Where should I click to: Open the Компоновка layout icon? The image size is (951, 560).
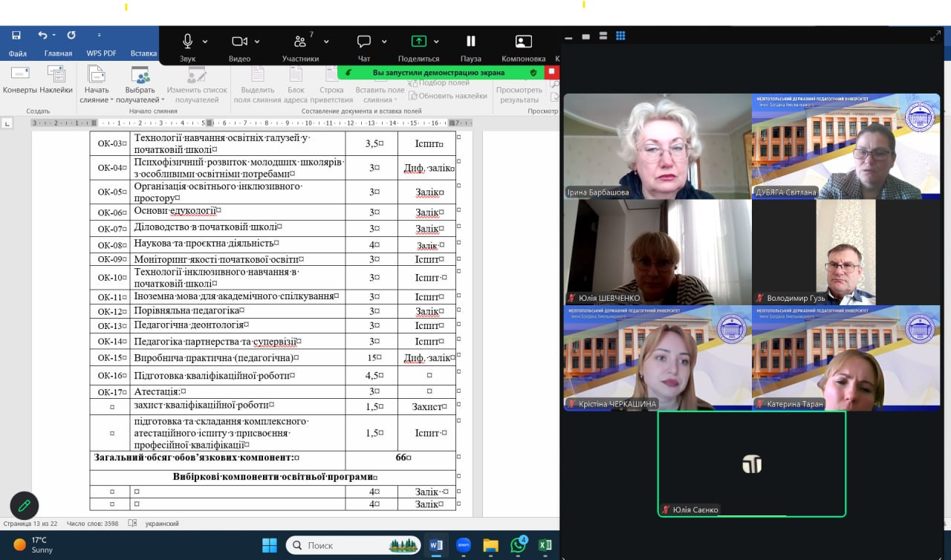[x=523, y=42]
